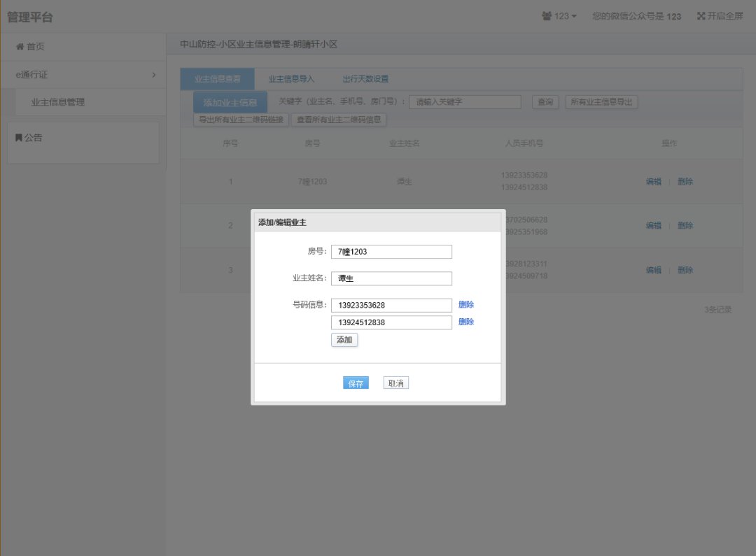
Task: Delete phone number 13923353628 in dialog
Action: (x=466, y=305)
